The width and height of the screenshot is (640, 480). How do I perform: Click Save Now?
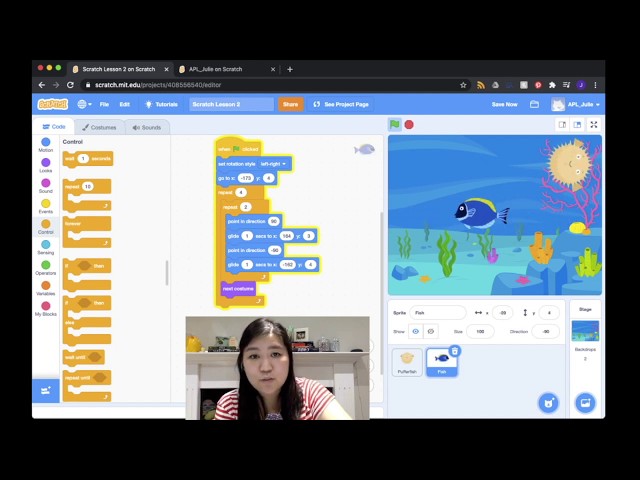click(504, 104)
